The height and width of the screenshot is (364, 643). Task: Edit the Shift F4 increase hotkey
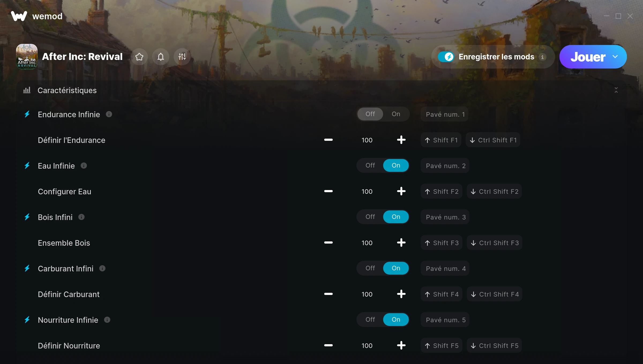click(442, 294)
